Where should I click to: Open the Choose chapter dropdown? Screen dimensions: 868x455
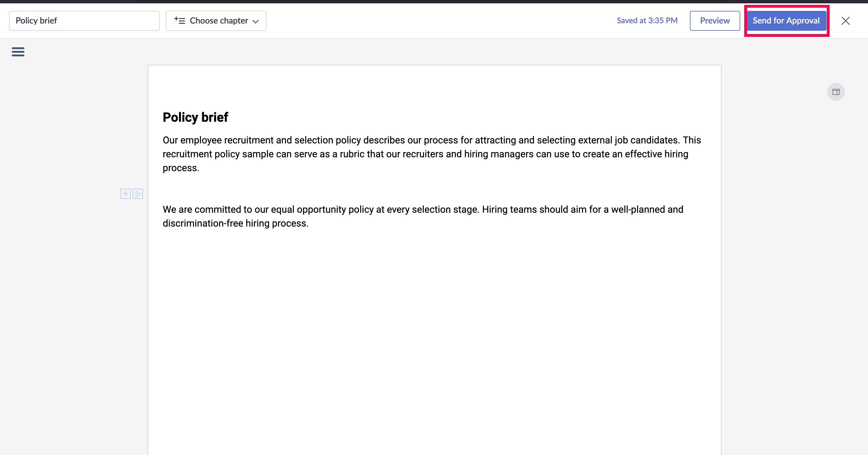pos(219,21)
